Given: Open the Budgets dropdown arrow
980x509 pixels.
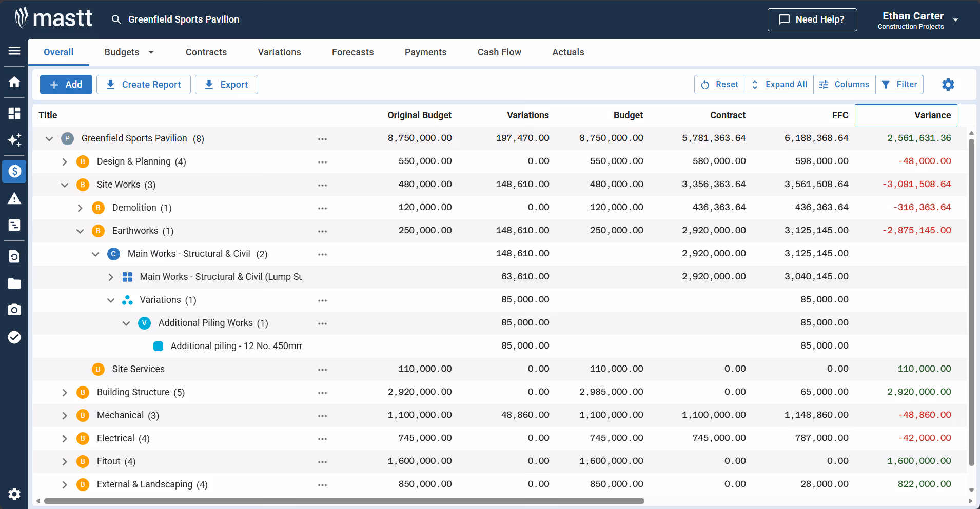Looking at the screenshot, I should [151, 52].
